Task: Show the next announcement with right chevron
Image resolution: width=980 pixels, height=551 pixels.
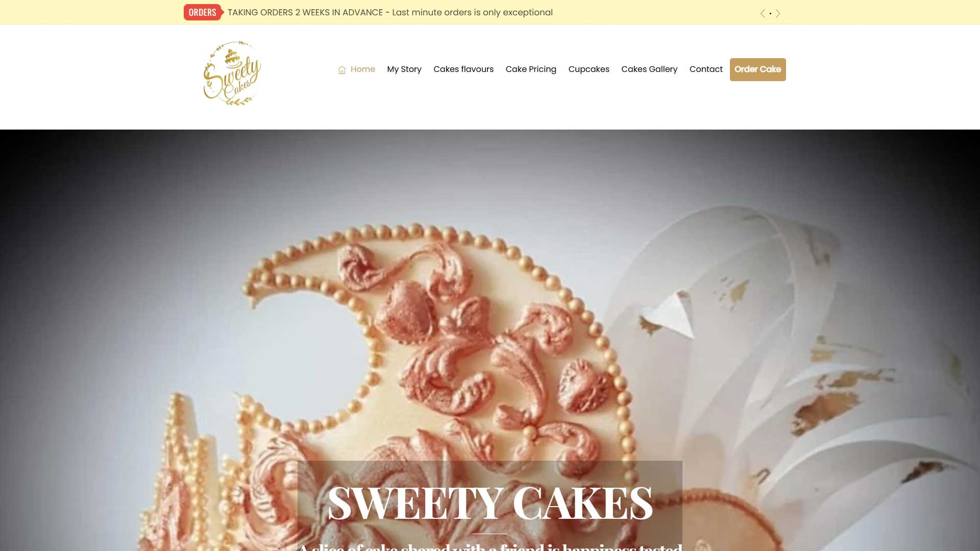Action: [778, 13]
